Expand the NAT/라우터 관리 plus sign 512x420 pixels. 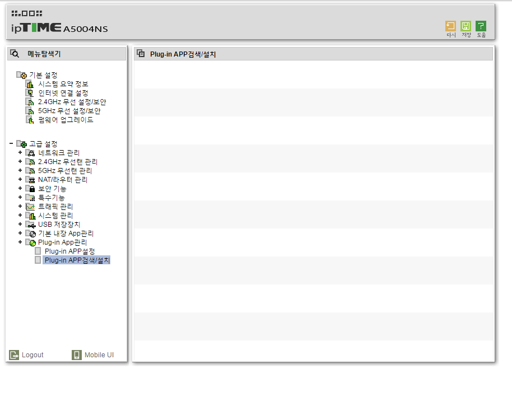[20, 179]
